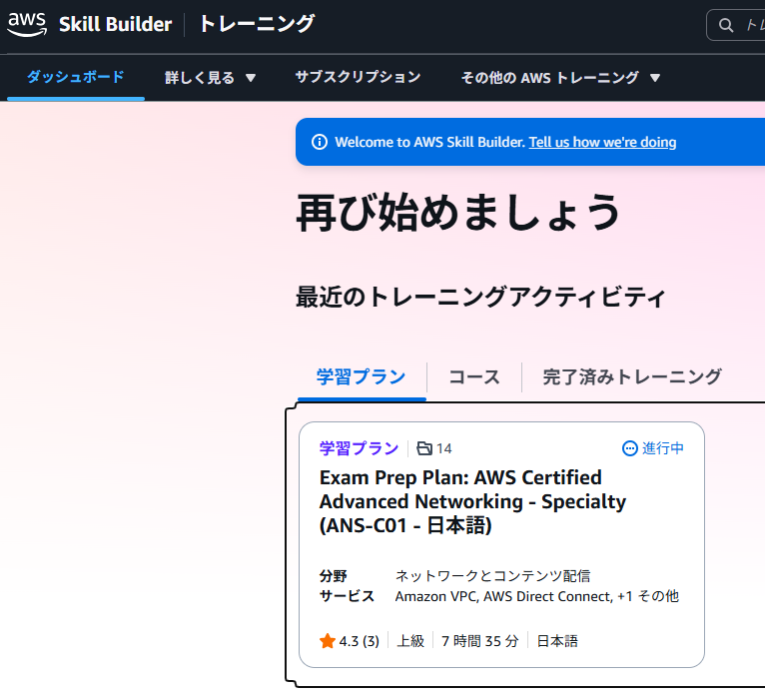Image resolution: width=765 pixels, height=700 pixels.
Task: Click the 分野 field label
Action: [333, 576]
